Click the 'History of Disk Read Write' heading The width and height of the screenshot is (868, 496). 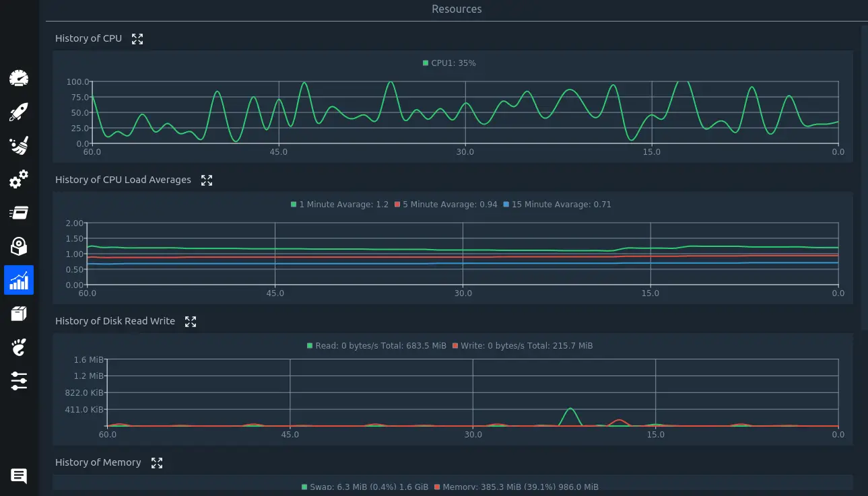coord(115,321)
